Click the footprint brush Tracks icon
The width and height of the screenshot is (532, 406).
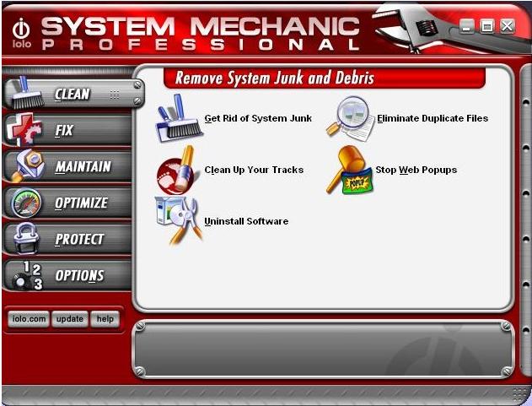coord(176,171)
